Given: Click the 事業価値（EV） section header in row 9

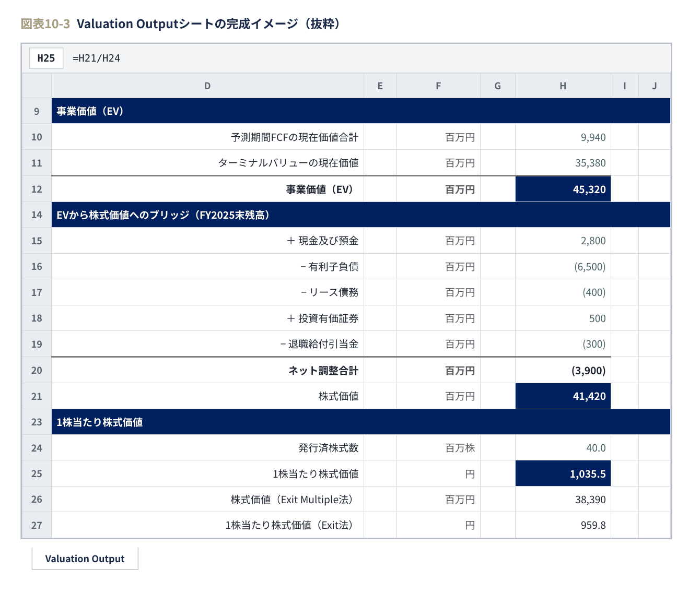Looking at the screenshot, I should 361,111.
